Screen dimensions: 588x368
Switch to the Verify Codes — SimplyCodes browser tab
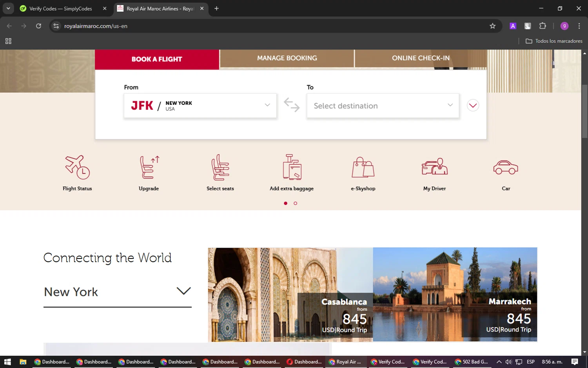point(60,9)
